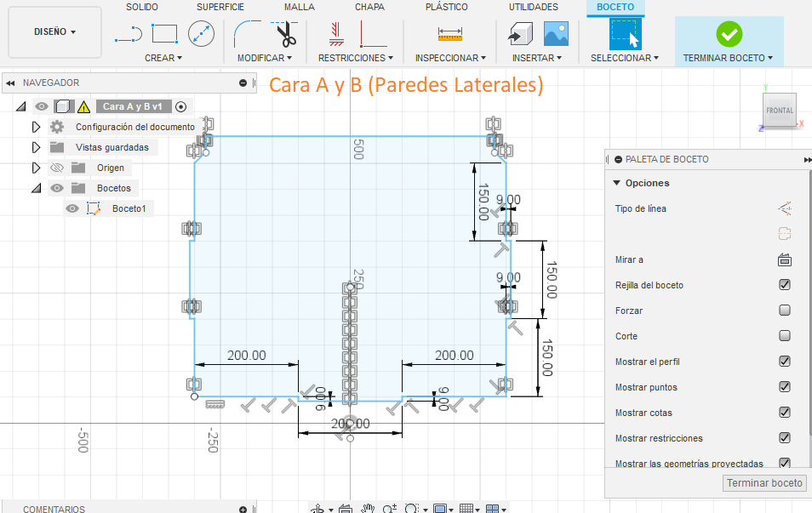
Task: Toggle Mostrar puntos checkbox
Action: [785, 387]
